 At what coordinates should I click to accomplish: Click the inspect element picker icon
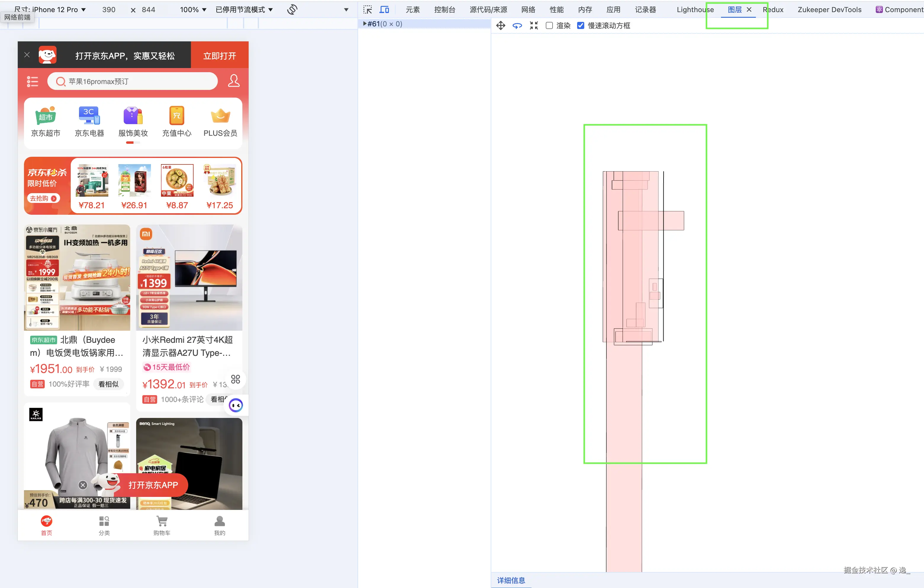coord(367,9)
